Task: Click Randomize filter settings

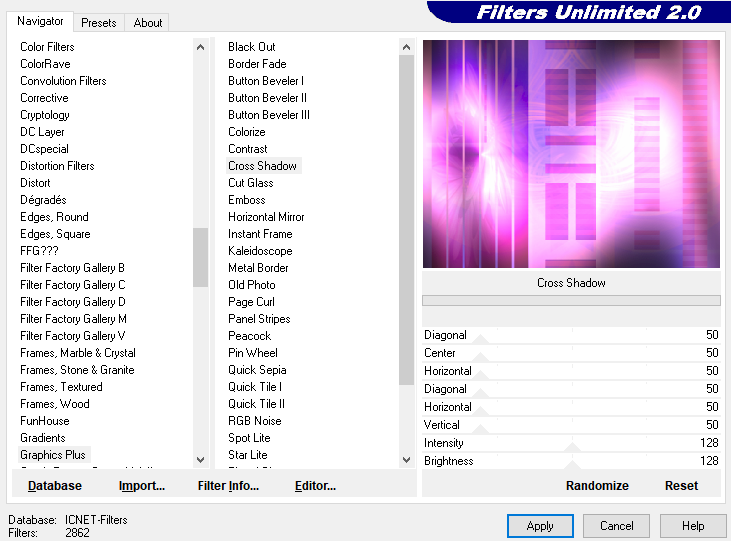Action: click(x=597, y=486)
